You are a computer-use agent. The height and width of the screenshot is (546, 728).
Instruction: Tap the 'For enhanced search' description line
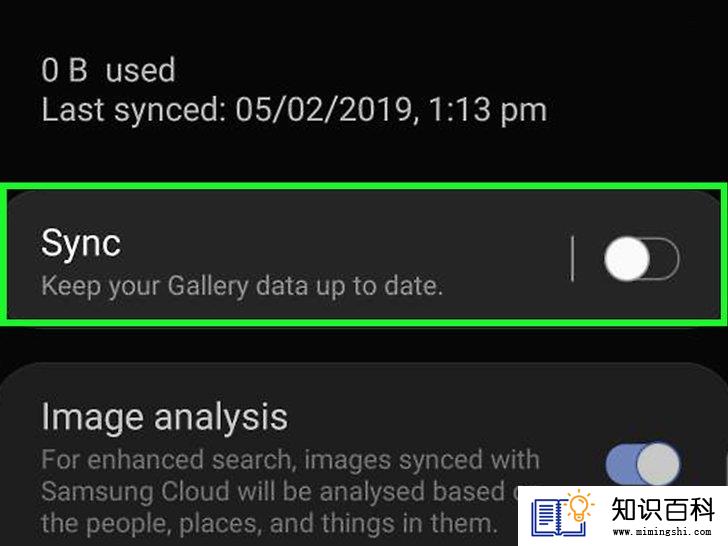tap(290, 460)
